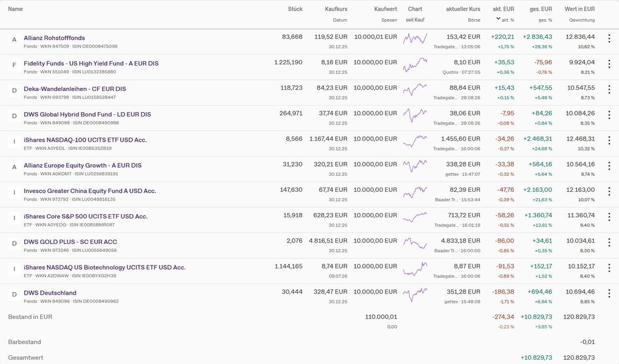Click the A letter badge for Allianz Europe Equity Growth
Screen dimensions: 619x364
14,167
